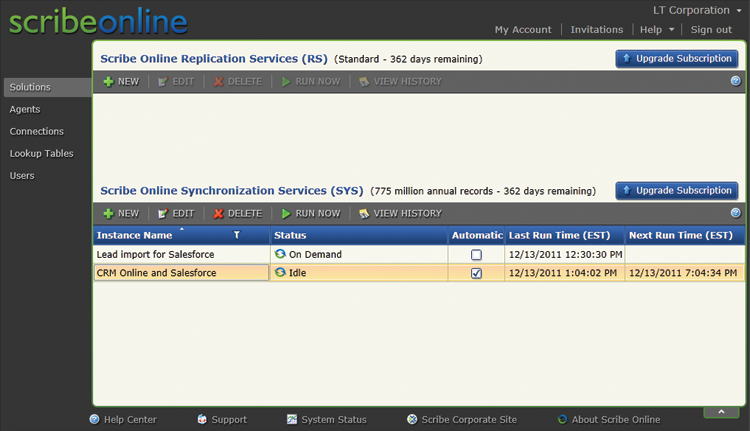This screenshot has height=431, width=750.
Task: Click NEW in Replication Services toolbar
Action: click(121, 82)
